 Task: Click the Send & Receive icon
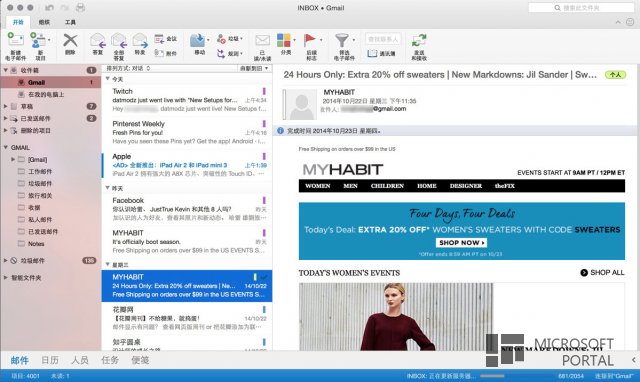[x=419, y=41]
